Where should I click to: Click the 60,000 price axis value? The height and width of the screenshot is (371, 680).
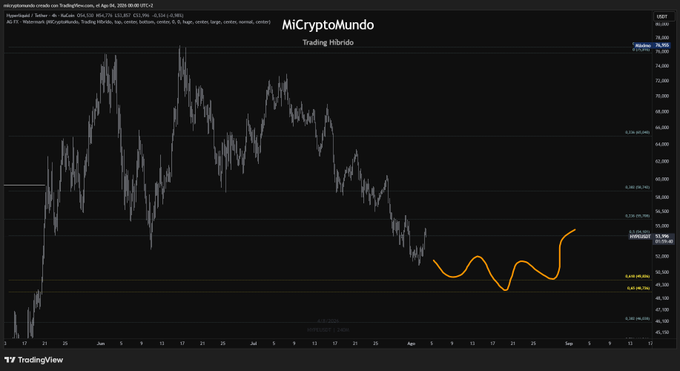[x=662, y=179]
